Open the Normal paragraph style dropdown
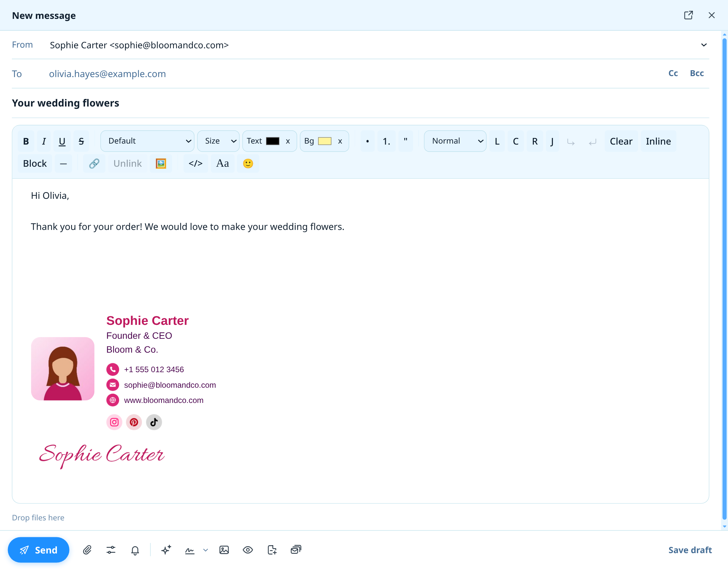The width and height of the screenshot is (728, 569). point(455,141)
